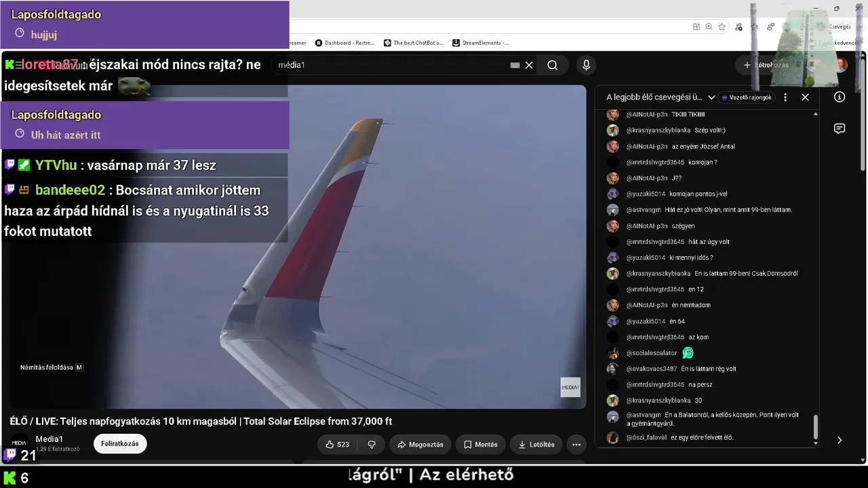Open the 'StreamElements' bookmark

click(x=480, y=43)
